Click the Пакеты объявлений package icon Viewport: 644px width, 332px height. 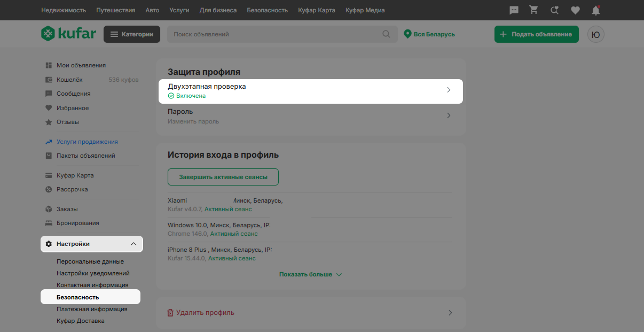(49, 156)
